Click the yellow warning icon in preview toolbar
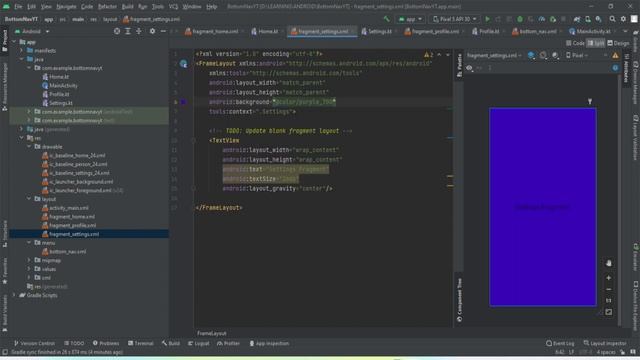The image size is (640, 360). (x=615, y=56)
